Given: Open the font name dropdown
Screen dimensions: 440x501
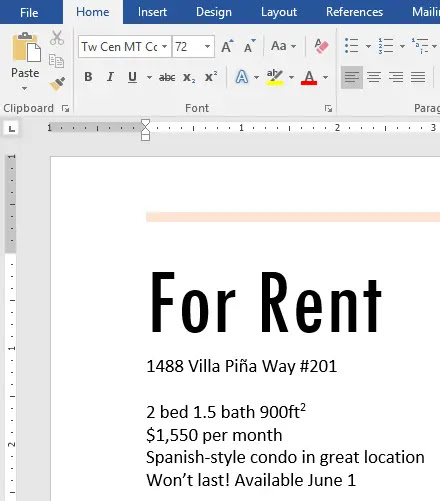Looking at the screenshot, I should [x=165, y=46].
